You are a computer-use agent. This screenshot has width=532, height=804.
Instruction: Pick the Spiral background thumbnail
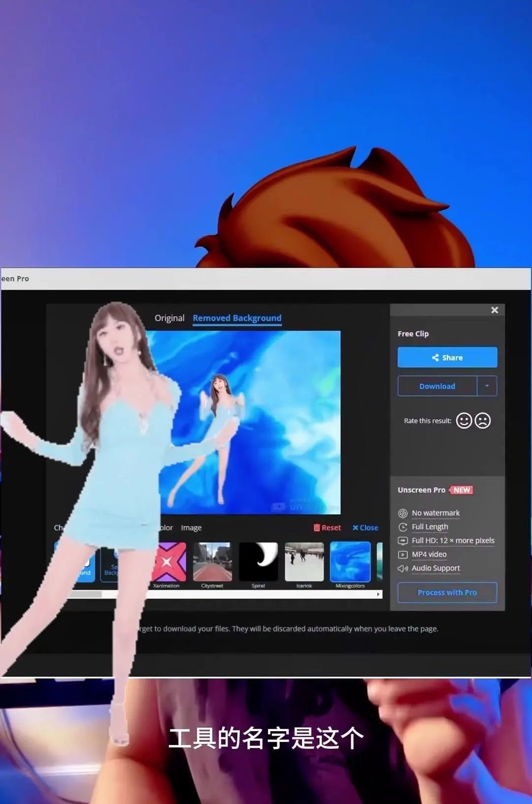click(258, 562)
